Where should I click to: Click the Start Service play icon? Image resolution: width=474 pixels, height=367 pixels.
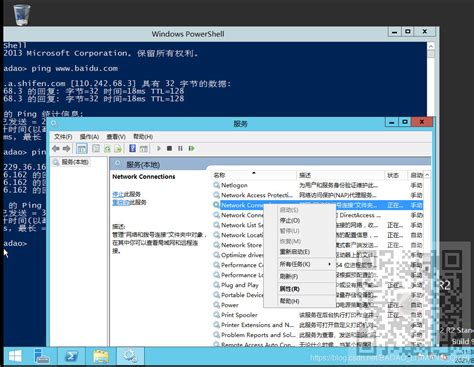tap(159, 148)
